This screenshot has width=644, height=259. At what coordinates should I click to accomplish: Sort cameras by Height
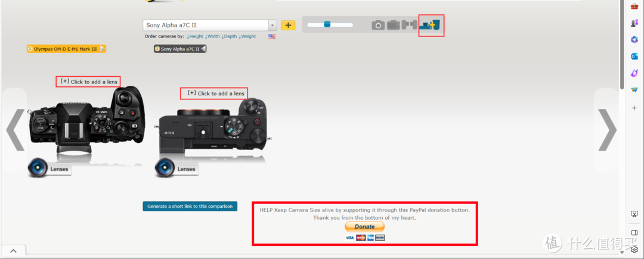pyautogui.click(x=194, y=36)
